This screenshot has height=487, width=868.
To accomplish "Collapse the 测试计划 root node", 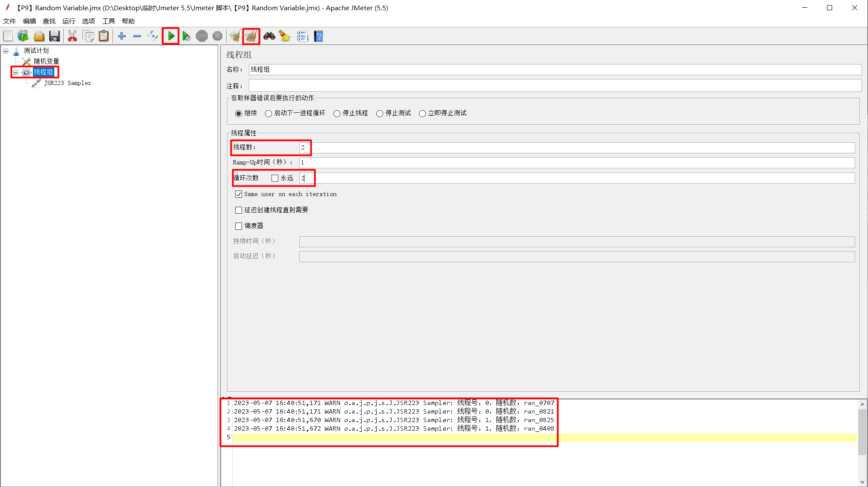I will (5, 50).
